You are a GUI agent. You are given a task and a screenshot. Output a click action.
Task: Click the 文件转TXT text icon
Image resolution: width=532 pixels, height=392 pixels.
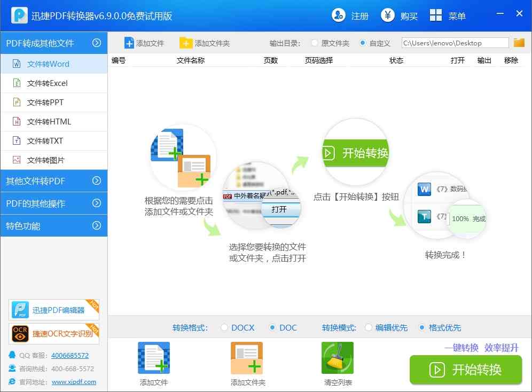click(x=16, y=140)
